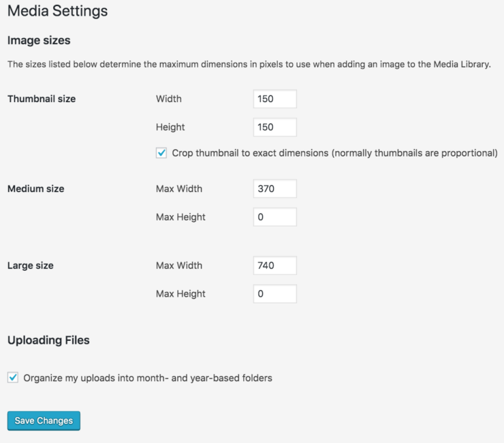Click the Uploading Files section heading
Screen dimensions: 504x443
[48, 340]
